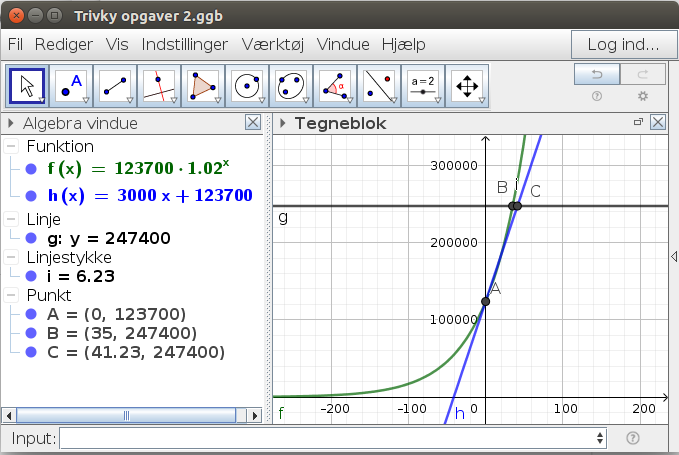Image resolution: width=679 pixels, height=455 pixels.
Task: Click scroll left arrow in Algebra panel
Action: (x=9, y=416)
